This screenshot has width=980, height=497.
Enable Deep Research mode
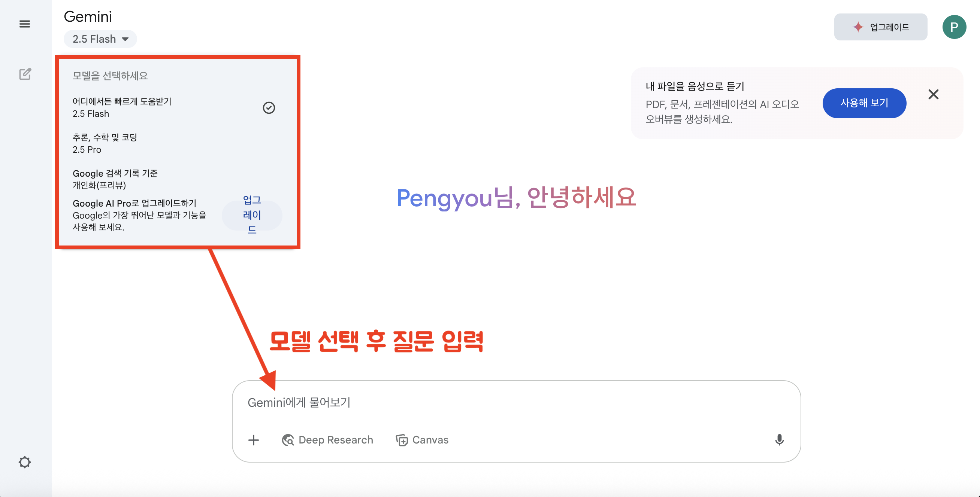(x=327, y=440)
